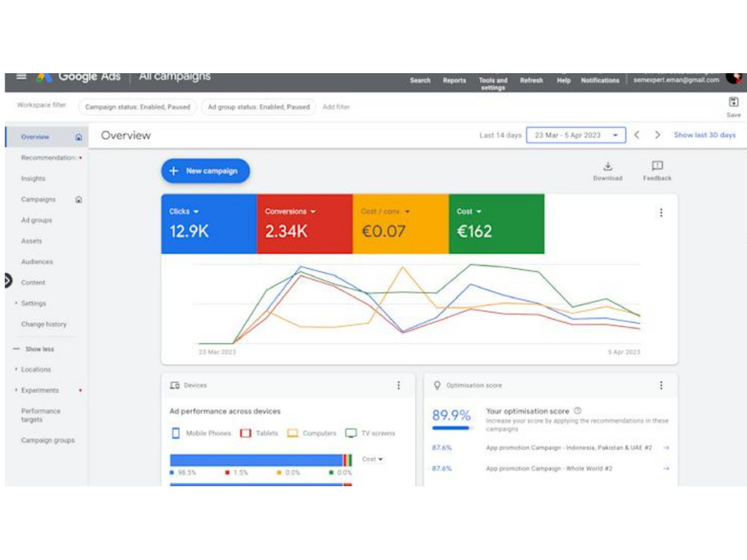The height and width of the screenshot is (560, 747).
Task: Click the New campaign button
Action: pos(205,170)
